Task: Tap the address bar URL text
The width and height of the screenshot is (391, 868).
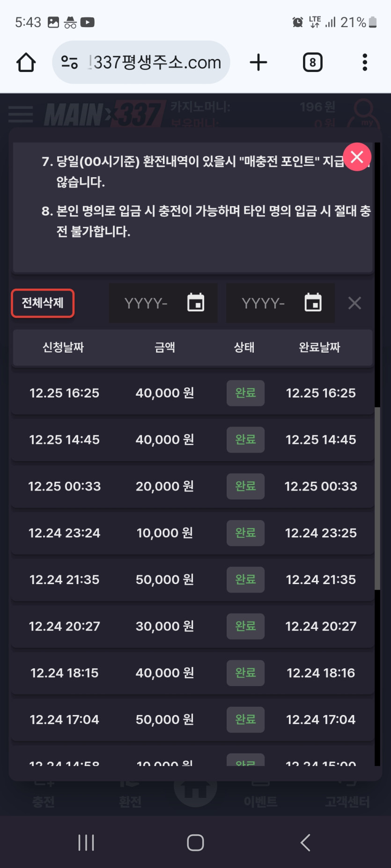Action: tap(157, 62)
